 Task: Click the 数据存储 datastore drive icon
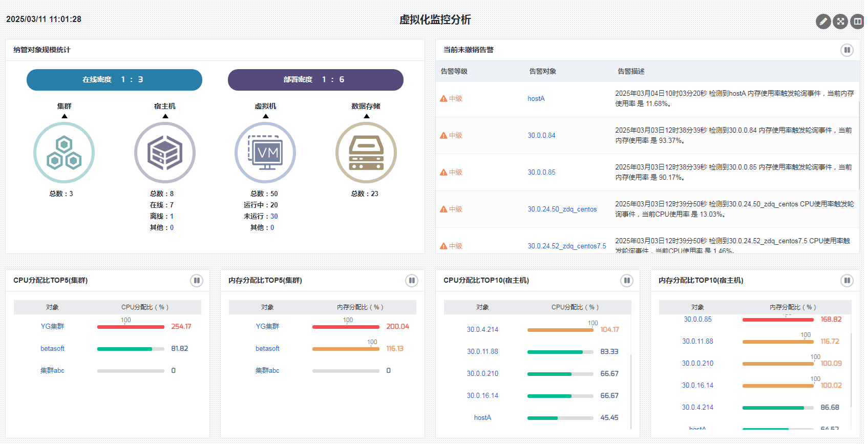click(366, 153)
